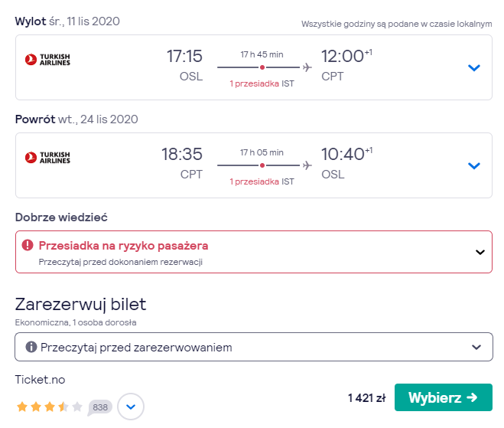504x428 pixels.
Task: Expand the outbound OSL to CPT flight details
Action: coord(473,67)
